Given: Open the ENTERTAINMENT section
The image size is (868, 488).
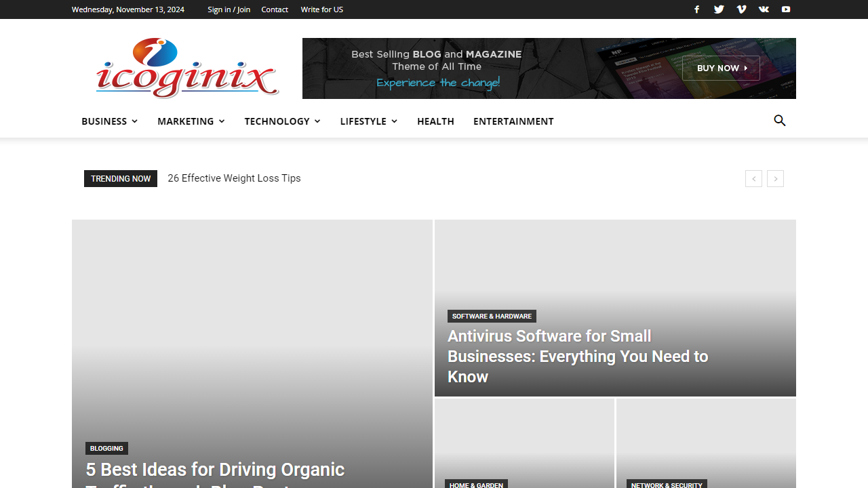Looking at the screenshot, I should pos(513,121).
